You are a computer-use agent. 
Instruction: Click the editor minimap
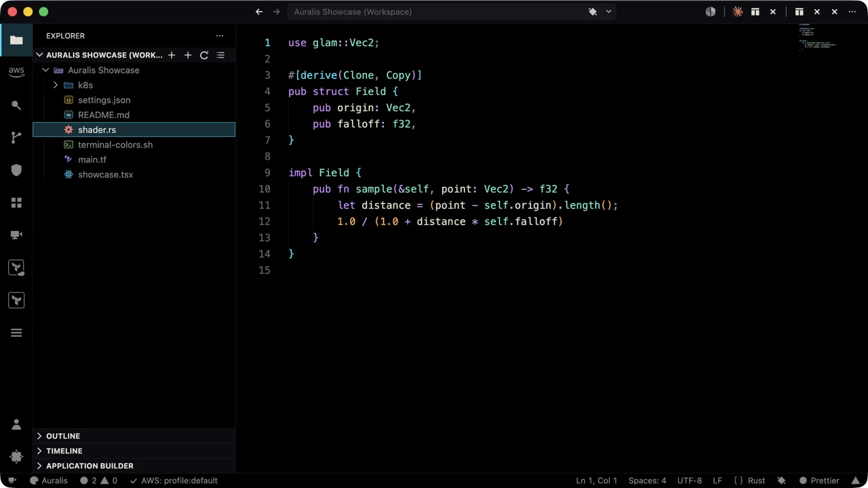pyautogui.click(x=818, y=37)
